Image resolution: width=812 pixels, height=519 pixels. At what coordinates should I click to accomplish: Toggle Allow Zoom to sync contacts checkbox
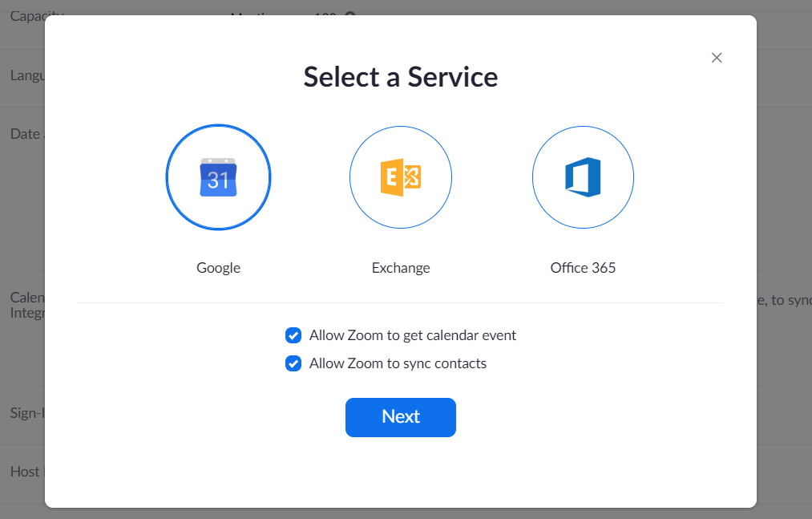click(x=293, y=363)
